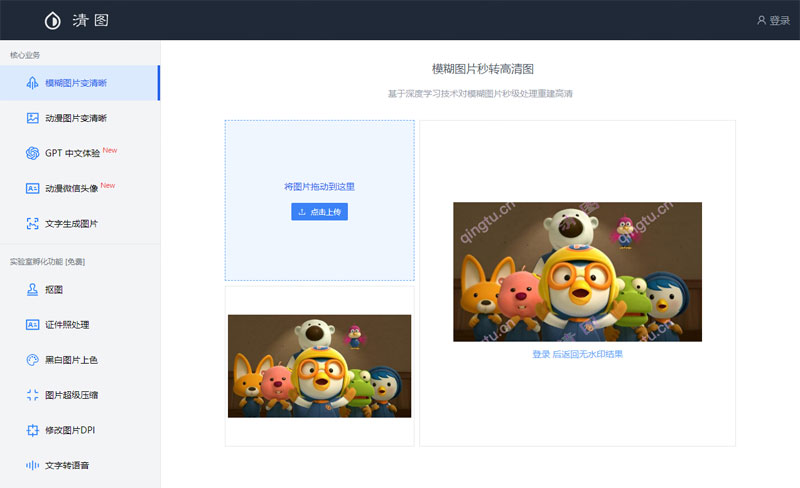The image size is (800, 488).
Task: Click the user icon beside 登录
Action: pyautogui.click(x=761, y=20)
